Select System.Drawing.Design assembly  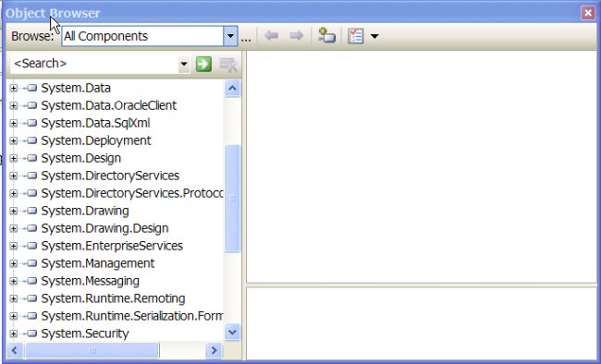(x=105, y=228)
